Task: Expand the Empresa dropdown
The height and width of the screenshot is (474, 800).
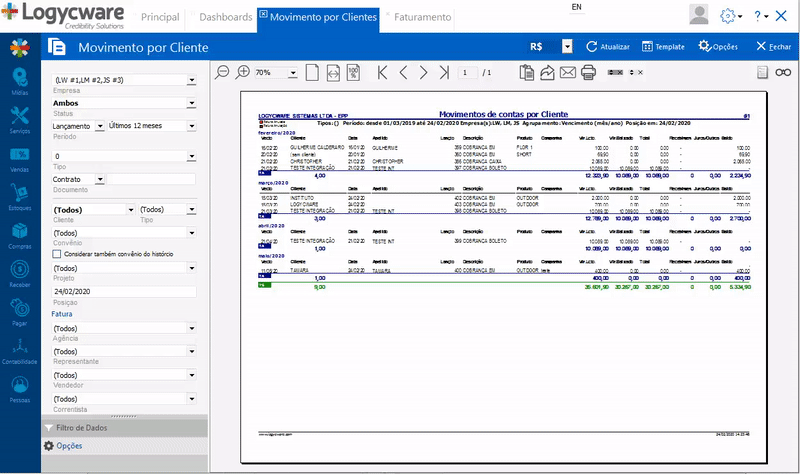Action: [191, 80]
